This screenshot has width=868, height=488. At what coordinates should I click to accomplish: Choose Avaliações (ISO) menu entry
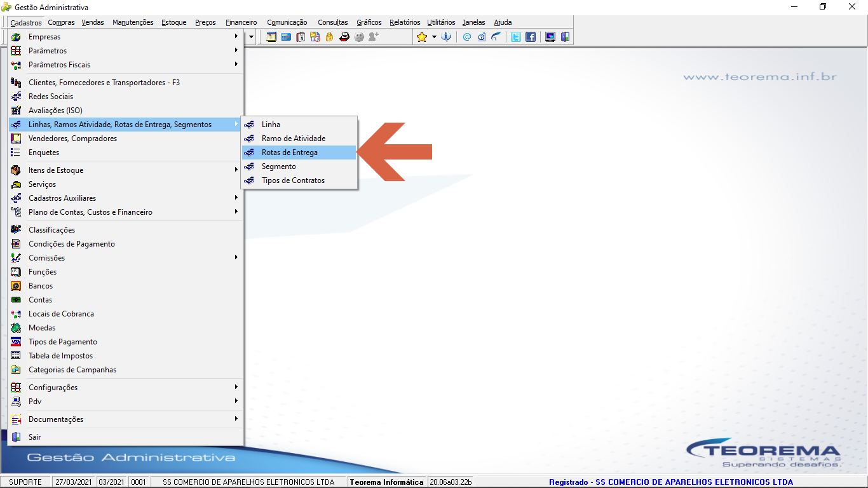(x=126, y=111)
